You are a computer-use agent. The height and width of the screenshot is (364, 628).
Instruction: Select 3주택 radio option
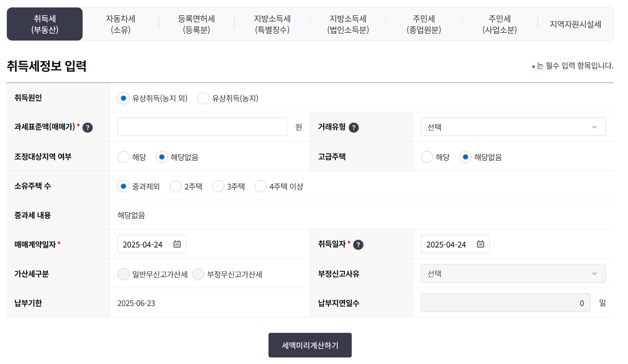click(x=218, y=186)
